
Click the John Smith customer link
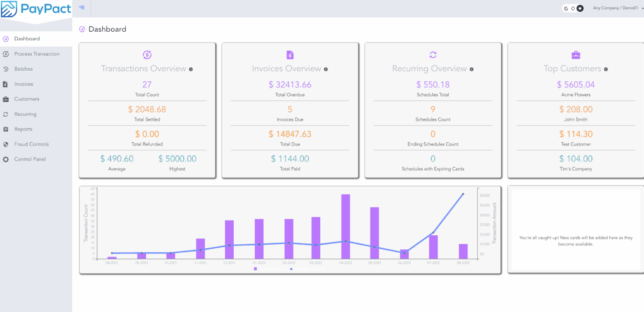click(x=576, y=119)
